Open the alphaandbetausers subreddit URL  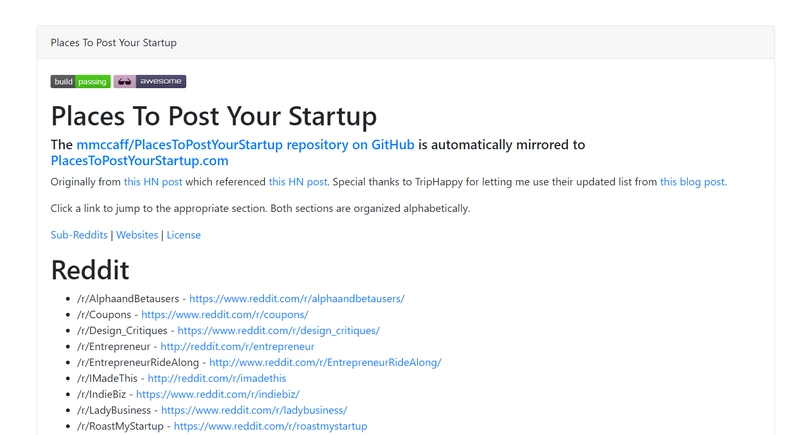click(x=296, y=298)
